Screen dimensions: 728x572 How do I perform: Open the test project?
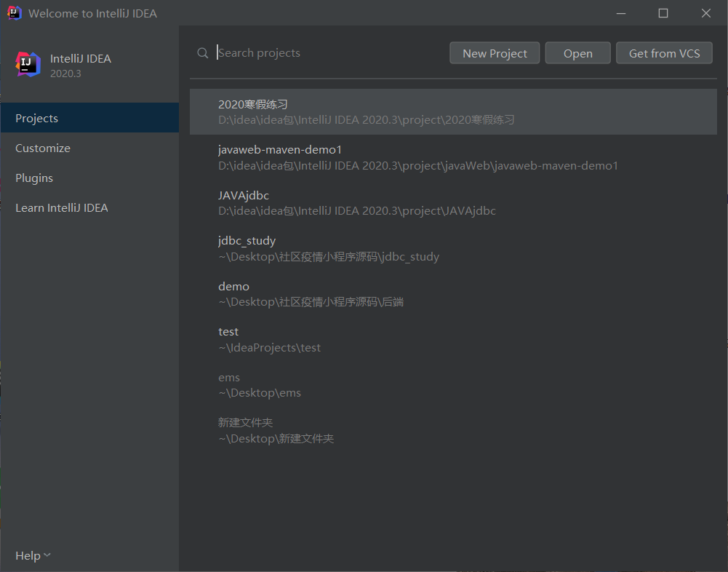pos(453,340)
